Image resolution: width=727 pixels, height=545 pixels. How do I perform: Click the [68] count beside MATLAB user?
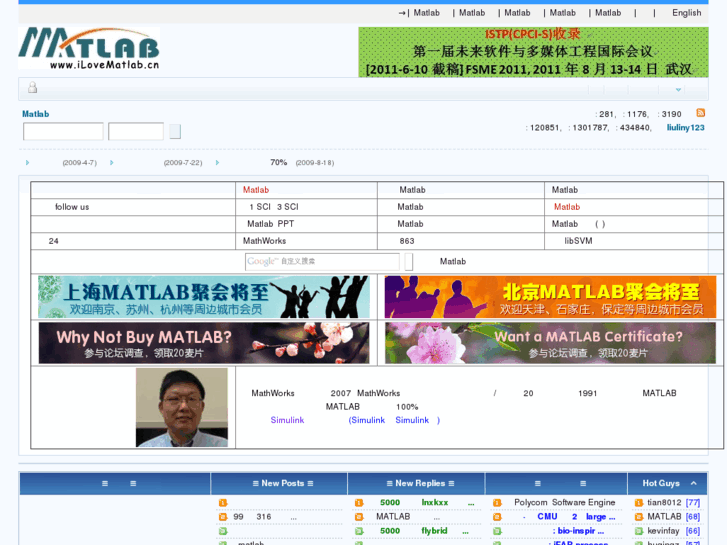tap(693, 516)
